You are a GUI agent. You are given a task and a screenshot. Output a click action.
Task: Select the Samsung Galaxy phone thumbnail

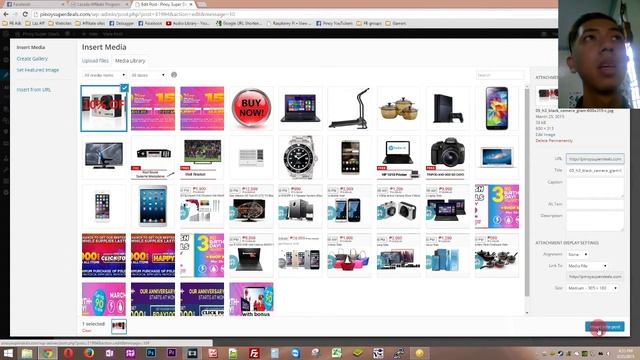497,108
